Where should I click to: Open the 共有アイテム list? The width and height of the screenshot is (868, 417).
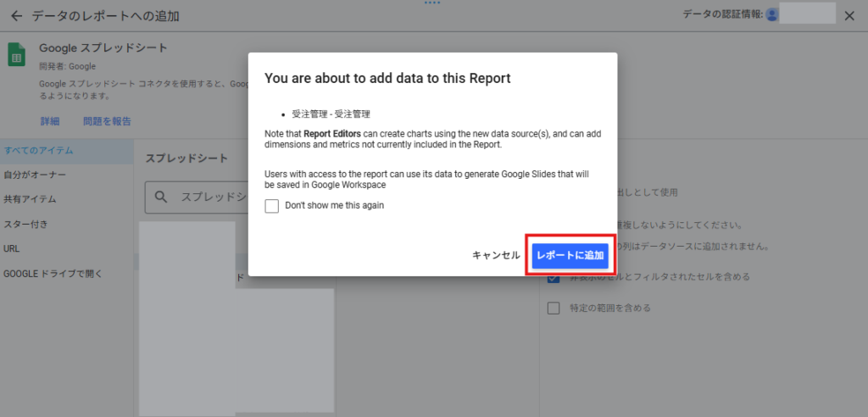[31, 200]
